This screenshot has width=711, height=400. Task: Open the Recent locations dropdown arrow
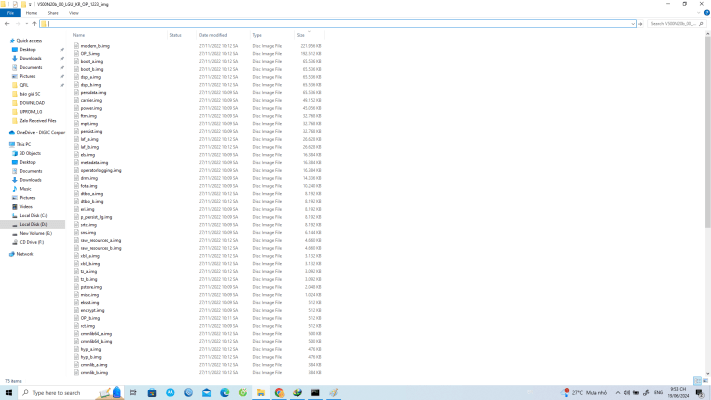tap(25, 23)
